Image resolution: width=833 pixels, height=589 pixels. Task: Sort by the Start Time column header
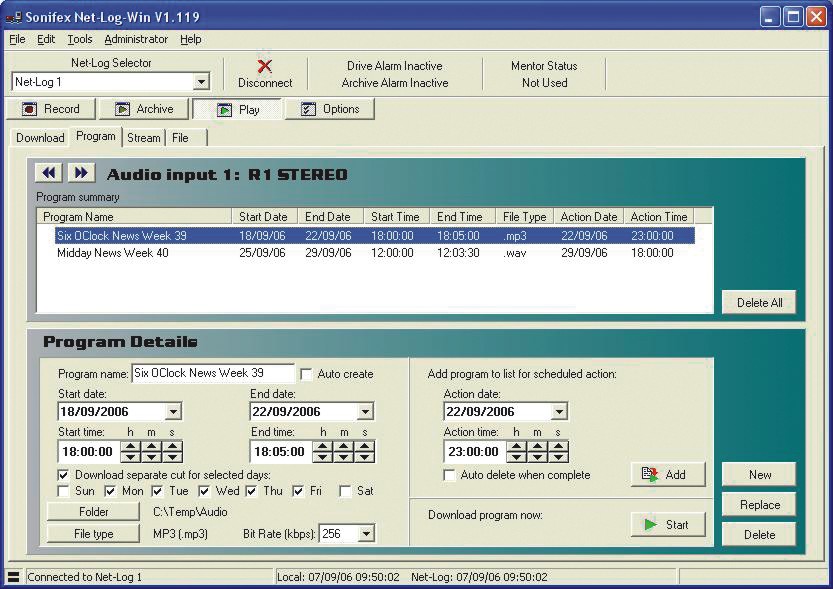pyautogui.click(x=396, y=217)
